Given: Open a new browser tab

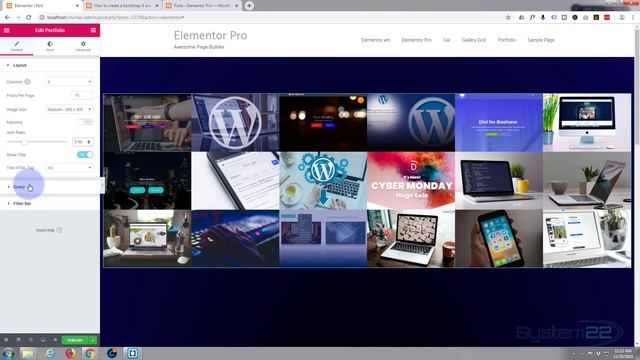Looking at the screenshot, I should pyautogui.click(x=249, y=6).
